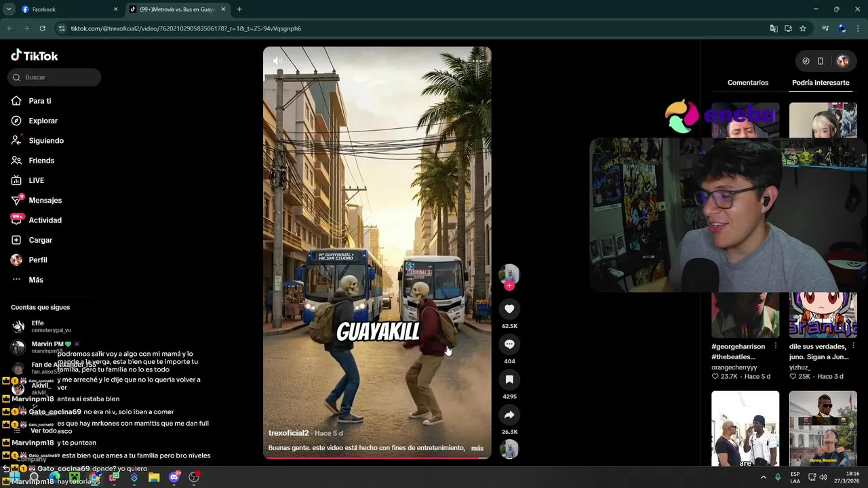Viewport: 868px width, 488px height.
Task: Like the Guayakill video
Action: click(509, 309)
